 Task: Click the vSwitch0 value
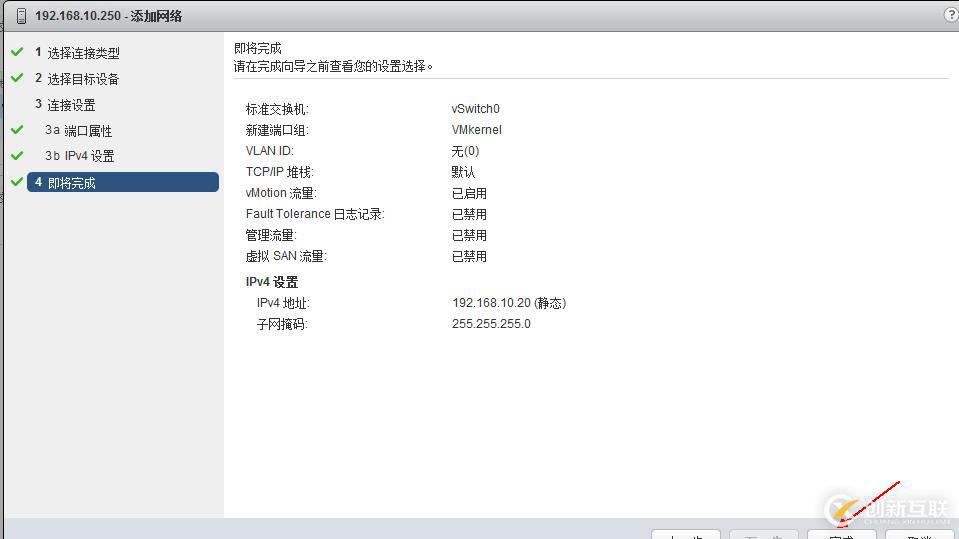coord(475,109)
